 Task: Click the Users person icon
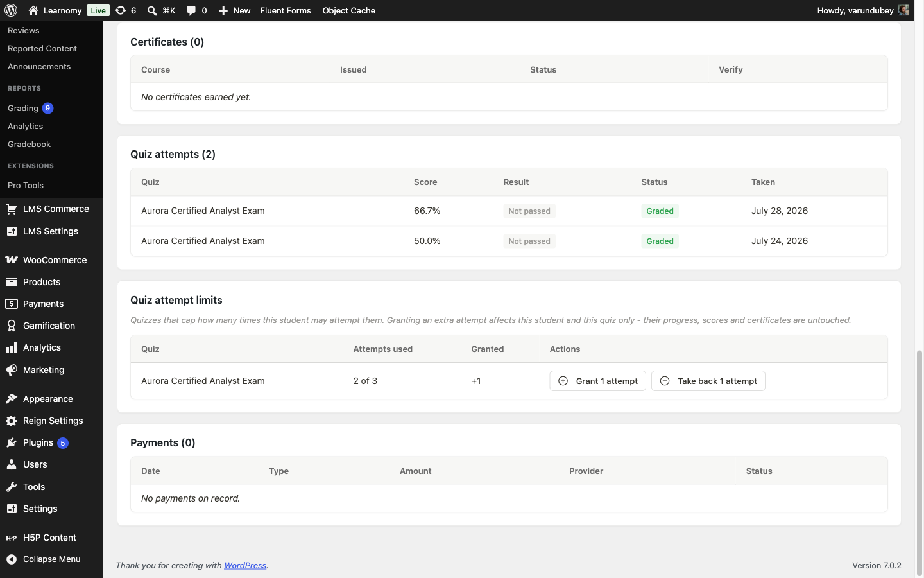click(x=12, y=464)
